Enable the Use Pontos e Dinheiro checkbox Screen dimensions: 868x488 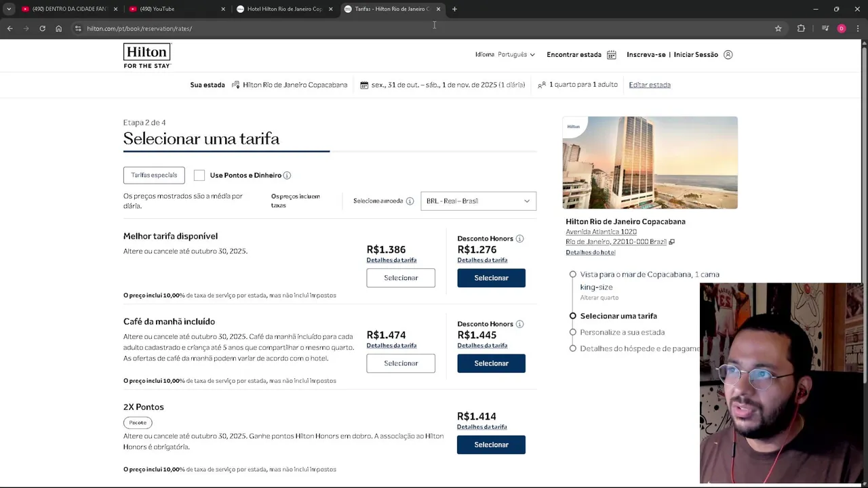tap(199, 176)
